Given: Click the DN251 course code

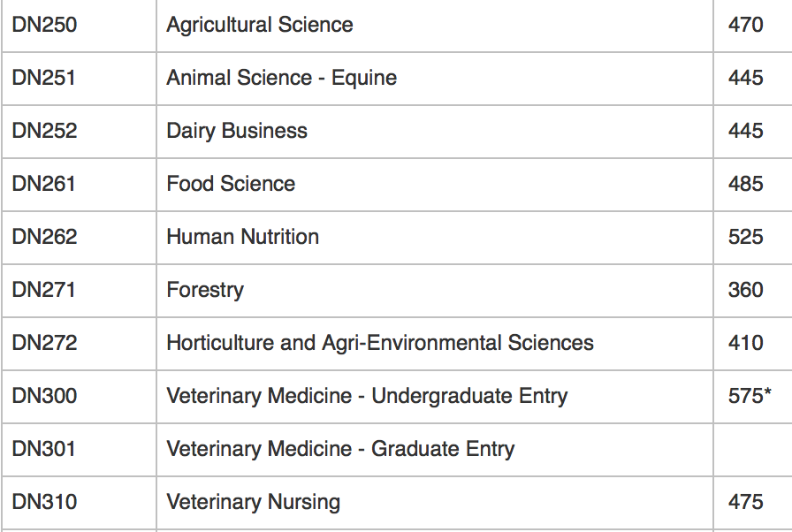Looking at the screenshot, I should 44,78.
